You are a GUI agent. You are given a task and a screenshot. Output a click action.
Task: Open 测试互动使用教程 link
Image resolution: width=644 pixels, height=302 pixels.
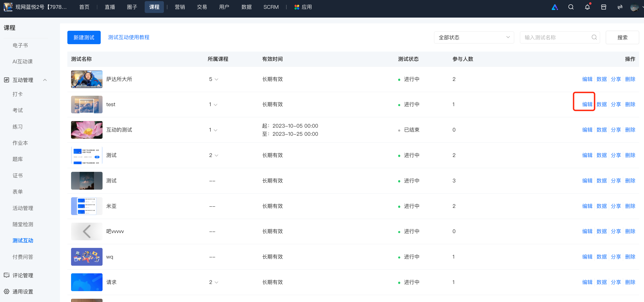pos(128,37)
